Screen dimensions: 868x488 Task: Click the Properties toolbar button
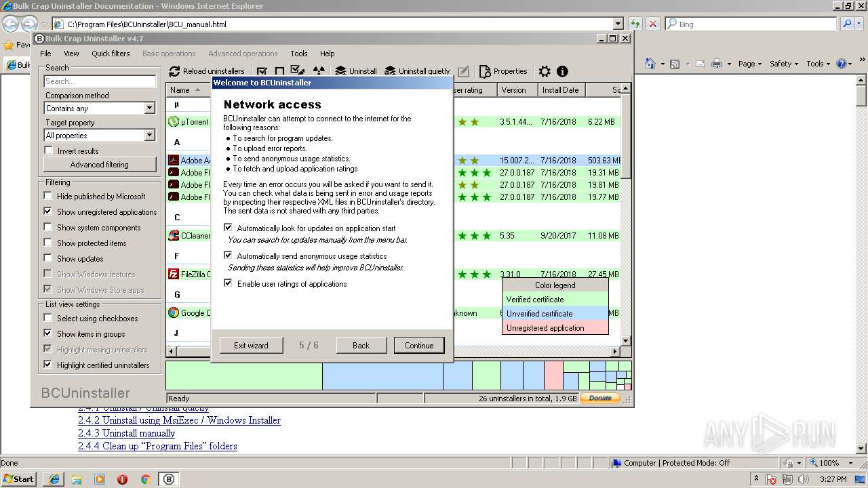[x=503, y=71]
